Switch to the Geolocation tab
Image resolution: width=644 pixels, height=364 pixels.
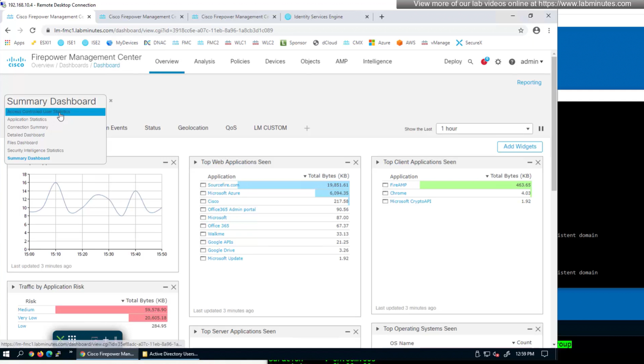(193, 128)
